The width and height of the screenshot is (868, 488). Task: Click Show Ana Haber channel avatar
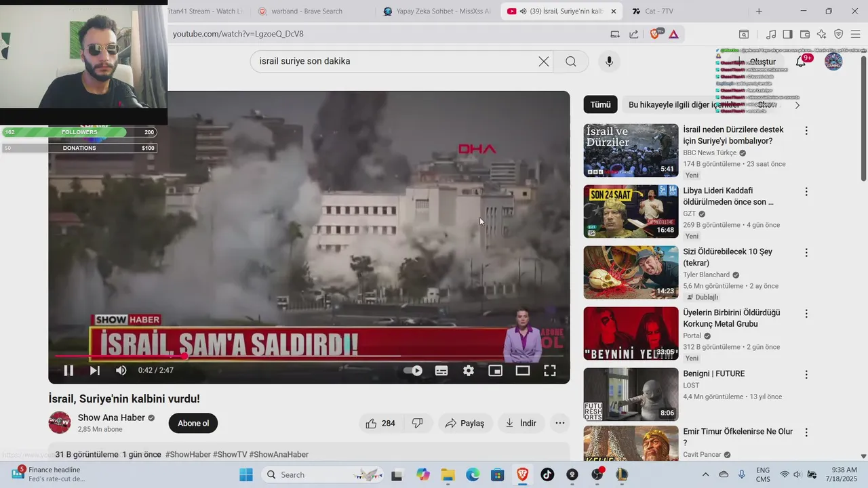[x=60, y=423]
